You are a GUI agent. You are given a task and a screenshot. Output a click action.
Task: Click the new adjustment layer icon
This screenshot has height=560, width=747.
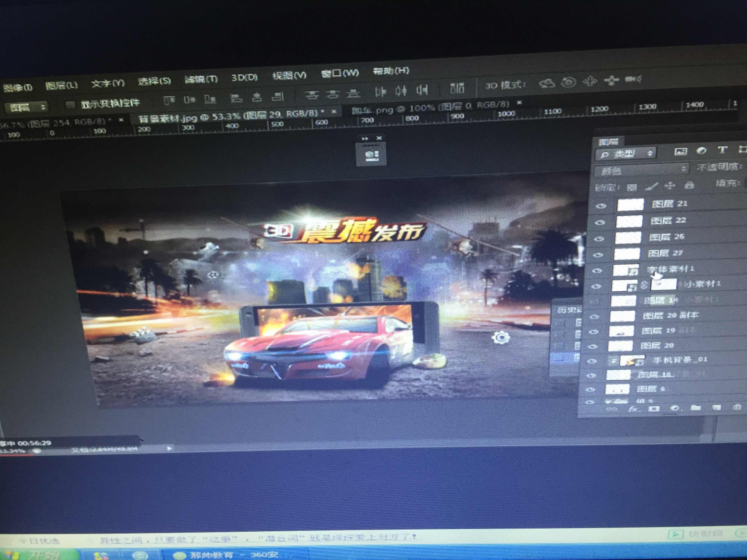point(675,408)
